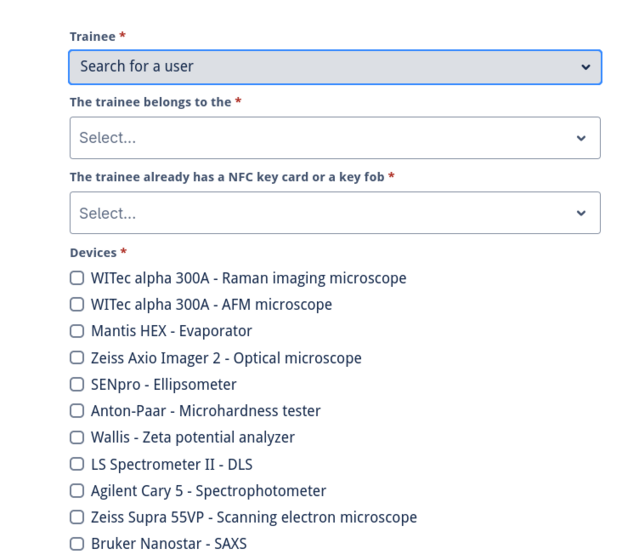Click the chevron of the "belongs to" dropdown
This screenshot has width=639, height=560.
[x=581, y=138]
